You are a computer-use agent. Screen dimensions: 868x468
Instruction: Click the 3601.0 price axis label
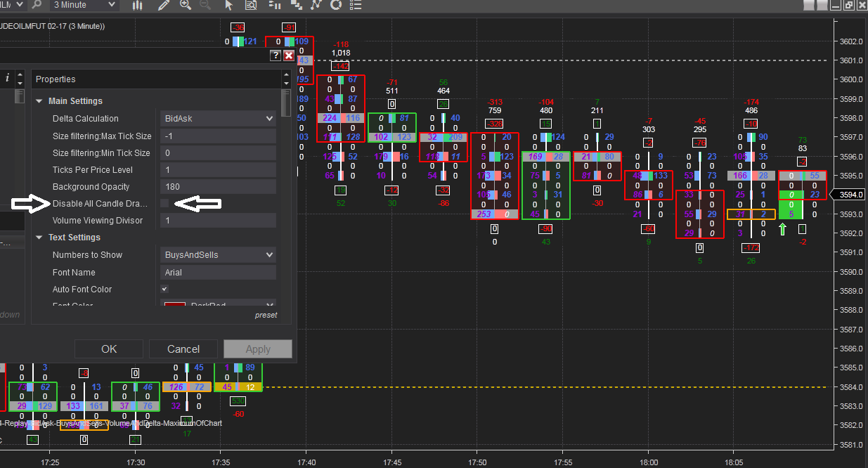click(850, 60)
